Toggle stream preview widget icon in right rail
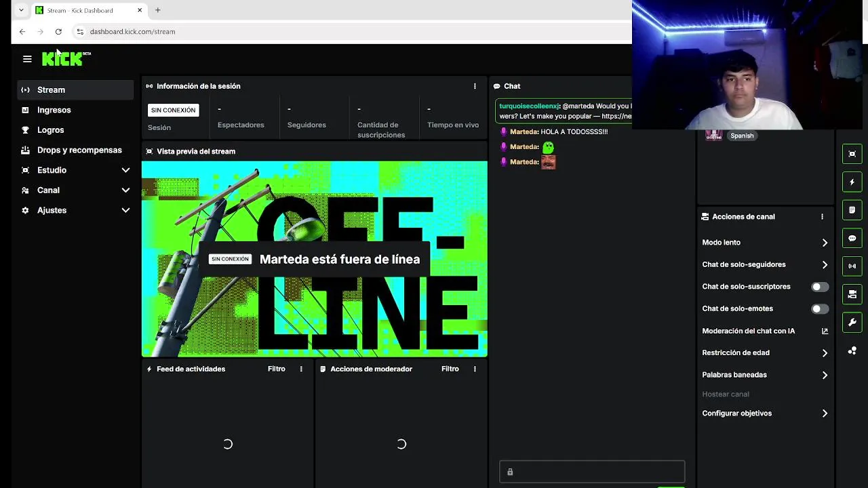Viewport: 868px width, 488px height. pyautogui.click(x=852, y=154)
